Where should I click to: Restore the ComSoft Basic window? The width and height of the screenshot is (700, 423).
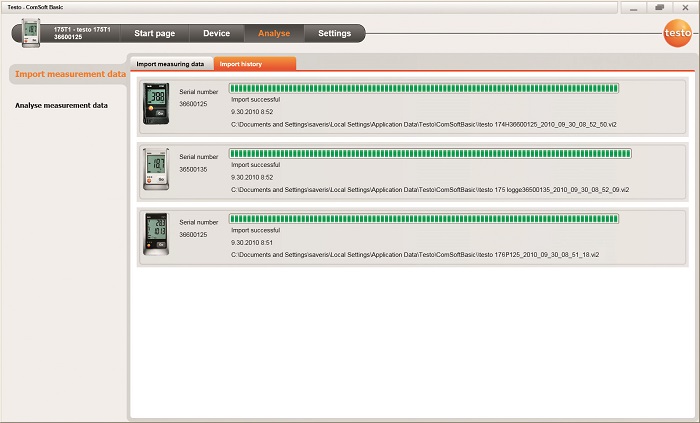click(659, 8)
